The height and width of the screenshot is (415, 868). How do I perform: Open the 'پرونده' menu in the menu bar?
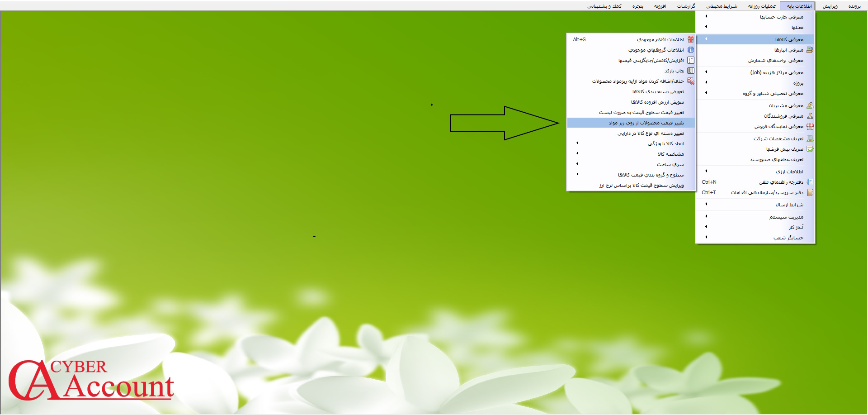click(854, 6)
